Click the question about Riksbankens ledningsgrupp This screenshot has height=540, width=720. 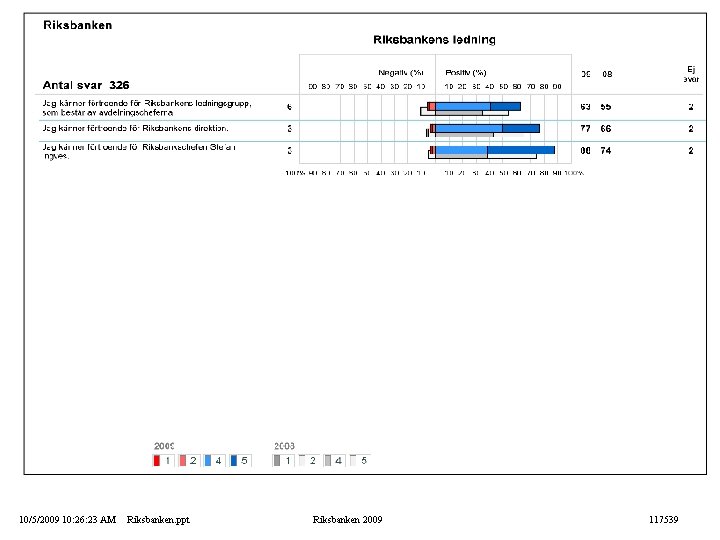147,108
